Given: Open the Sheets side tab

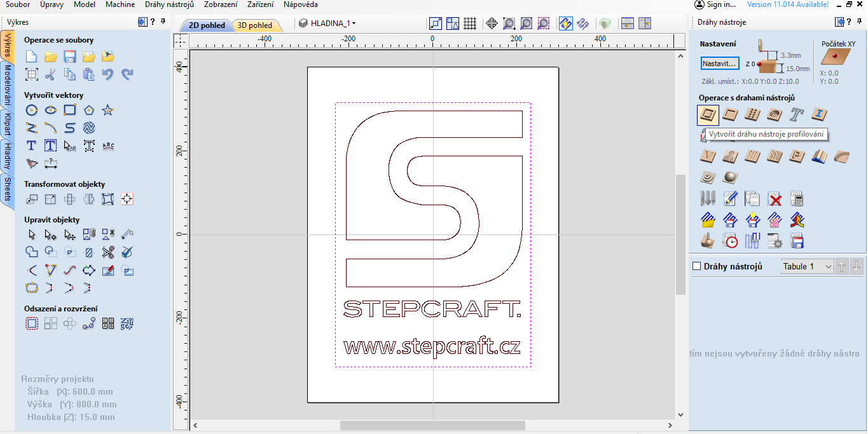Looking at the screenshot, I should (x=8, y=189).
